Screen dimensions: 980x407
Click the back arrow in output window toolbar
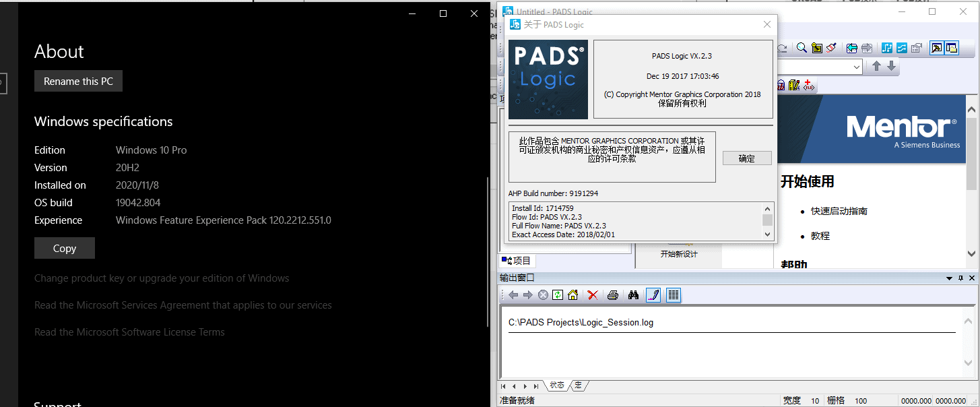[x=513, y=295]
